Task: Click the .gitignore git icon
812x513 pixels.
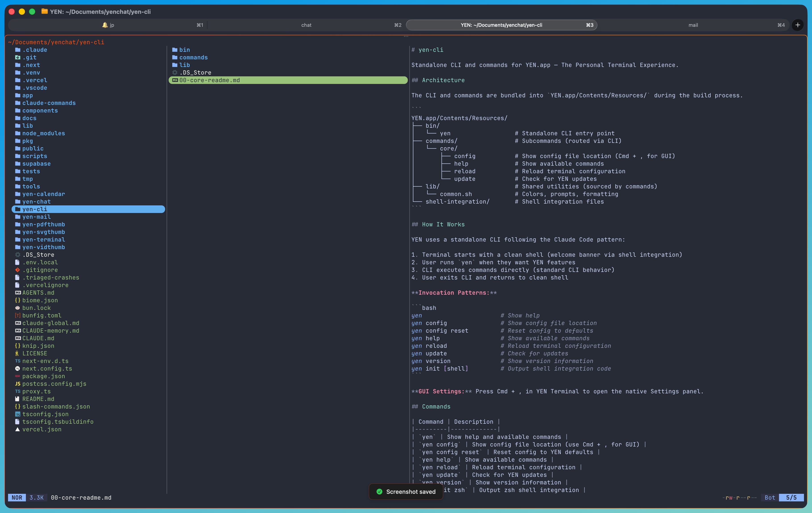Action: [x=18, y=270]
